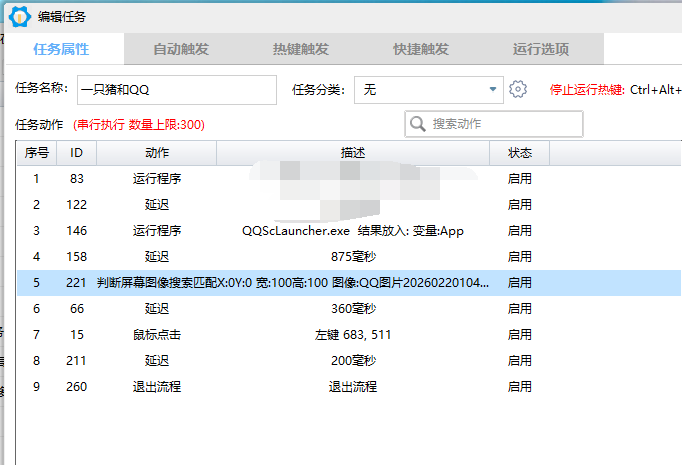Viewport: 682px width, 465px height.
Task: Select the 鼠标点击 action row
Action: point(157,335)
